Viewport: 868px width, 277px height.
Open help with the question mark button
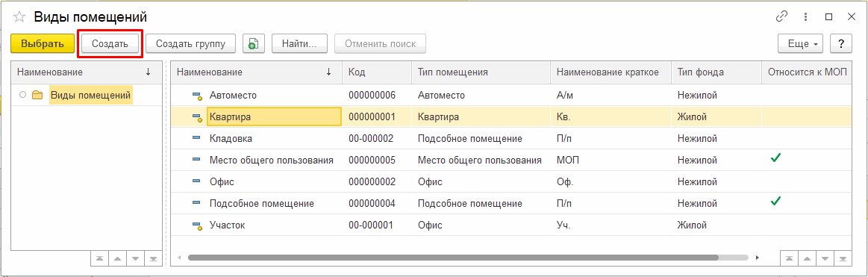point(841,44)
